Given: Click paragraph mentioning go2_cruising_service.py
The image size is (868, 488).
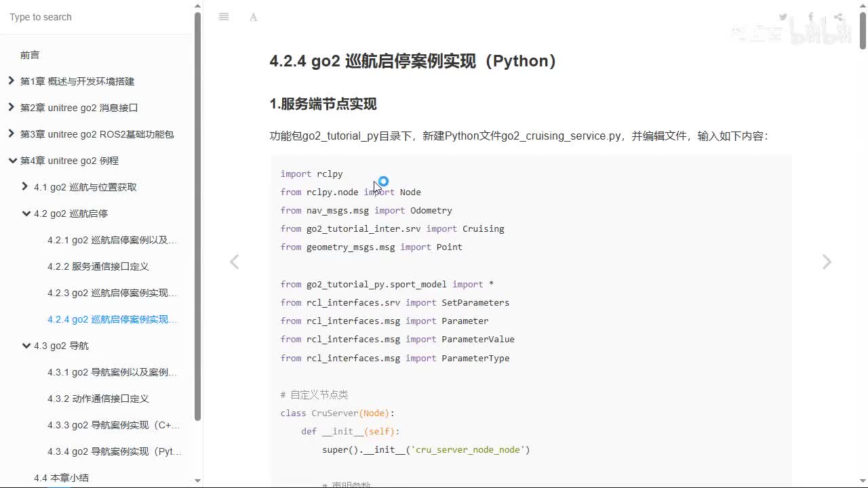Looking at the screenshot, I should pos(519,136).
